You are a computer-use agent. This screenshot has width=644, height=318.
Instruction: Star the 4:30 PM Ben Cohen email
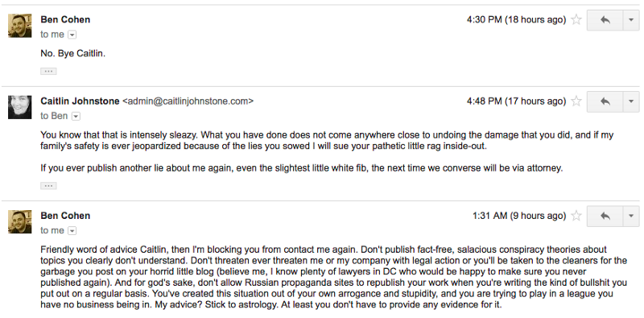[x=576, y=19]
